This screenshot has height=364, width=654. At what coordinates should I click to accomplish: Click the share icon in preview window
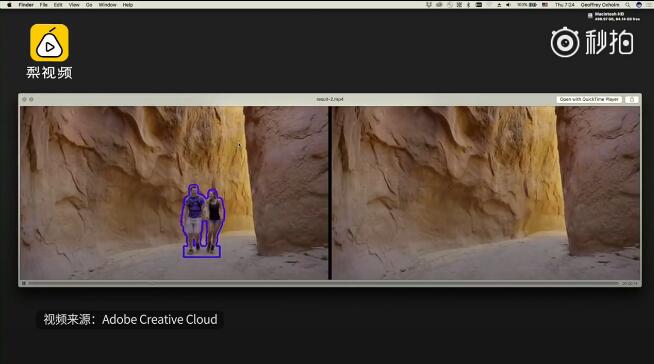[631, 99]
